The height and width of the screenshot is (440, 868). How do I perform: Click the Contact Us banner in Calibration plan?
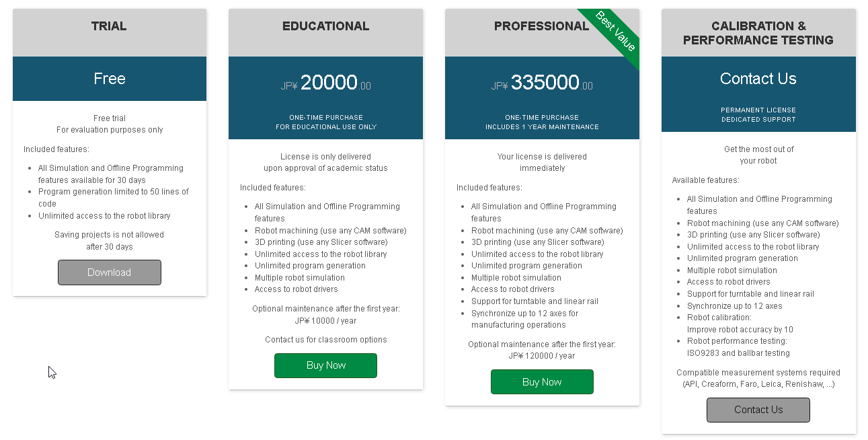pyautogui.click(x=758, y=79)
